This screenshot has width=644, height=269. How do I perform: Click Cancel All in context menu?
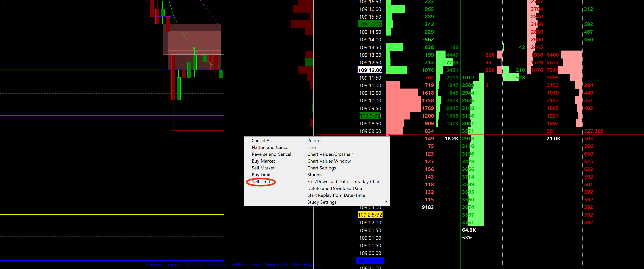[261, 141]
